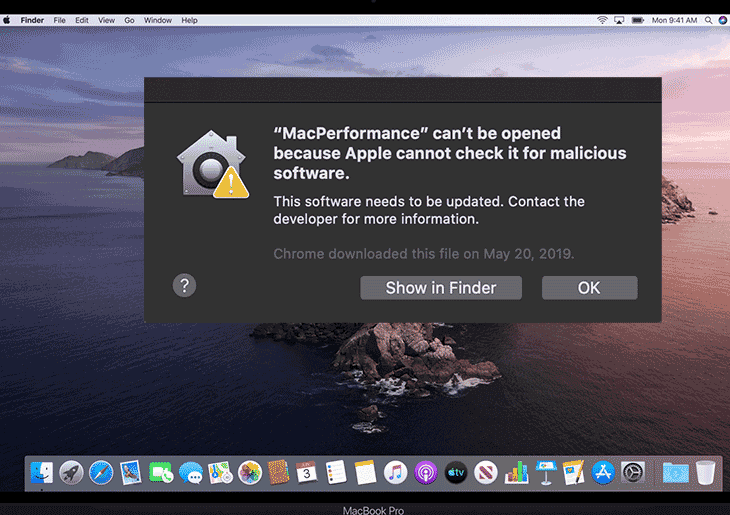This screenshot has width=730, height=515.
Task: Open App Store from the Dock
Action: point(603,473)
